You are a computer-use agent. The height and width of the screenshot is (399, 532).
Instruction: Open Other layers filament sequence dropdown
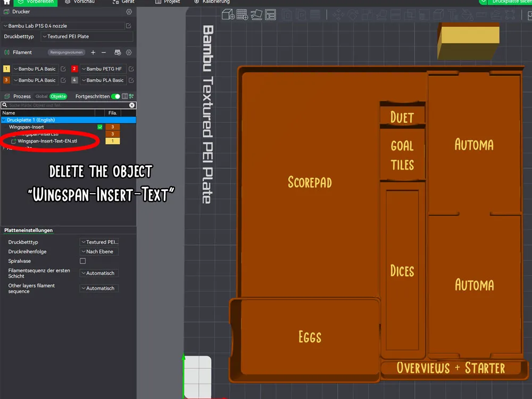(99, 288)
